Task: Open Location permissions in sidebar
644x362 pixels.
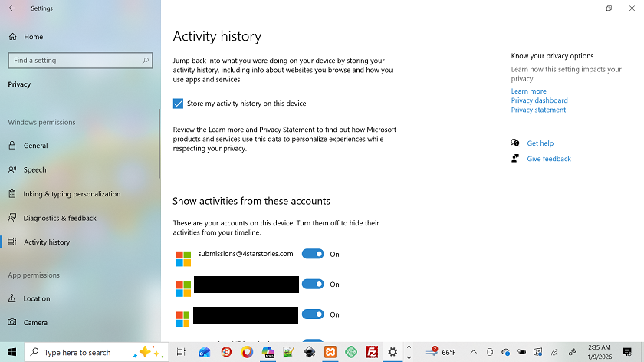Action: click(36, 298)
